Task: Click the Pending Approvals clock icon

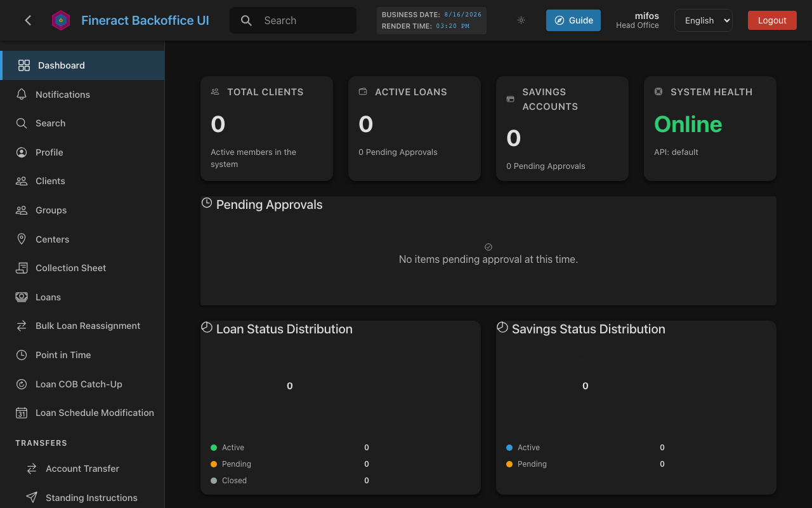Action: [x=207, y=203]
